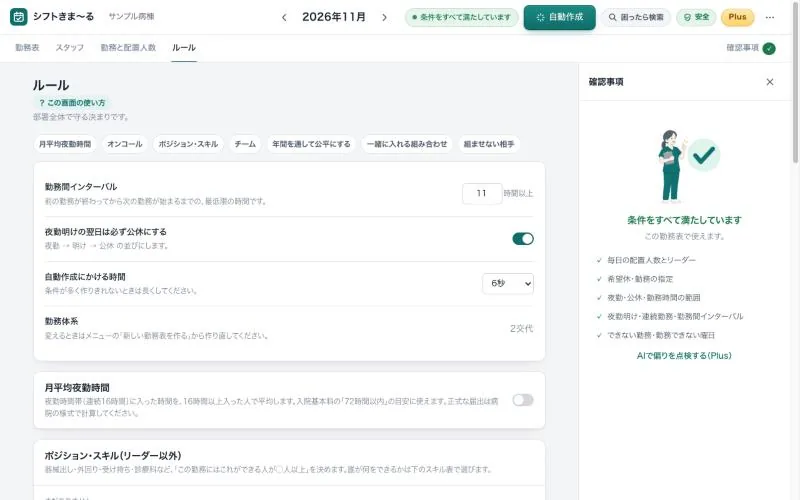800x500 pixels.
Task: Open the 自動作成にかける時間 dropdown
Action: pyautogui.click(x=508, y=284)
